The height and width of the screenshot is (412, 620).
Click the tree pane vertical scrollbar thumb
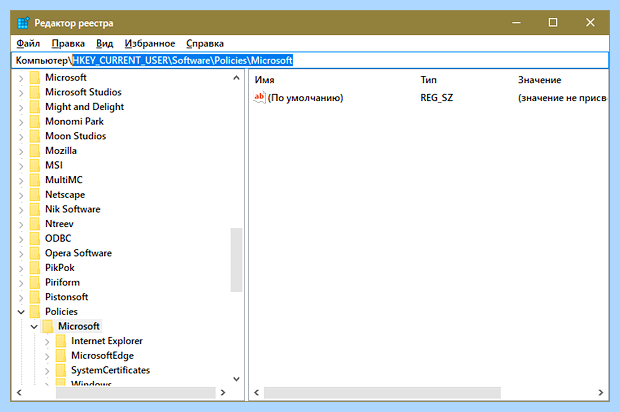236,260
